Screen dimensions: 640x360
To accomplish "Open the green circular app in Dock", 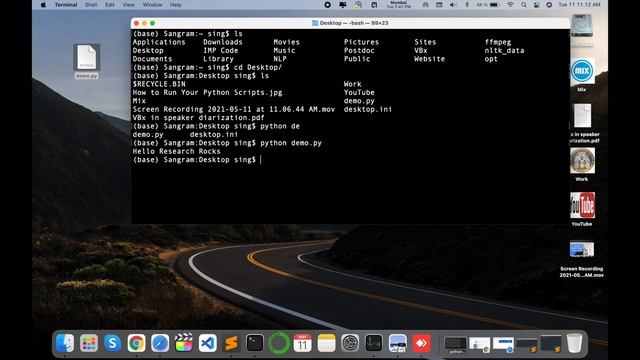I will 279,343.
